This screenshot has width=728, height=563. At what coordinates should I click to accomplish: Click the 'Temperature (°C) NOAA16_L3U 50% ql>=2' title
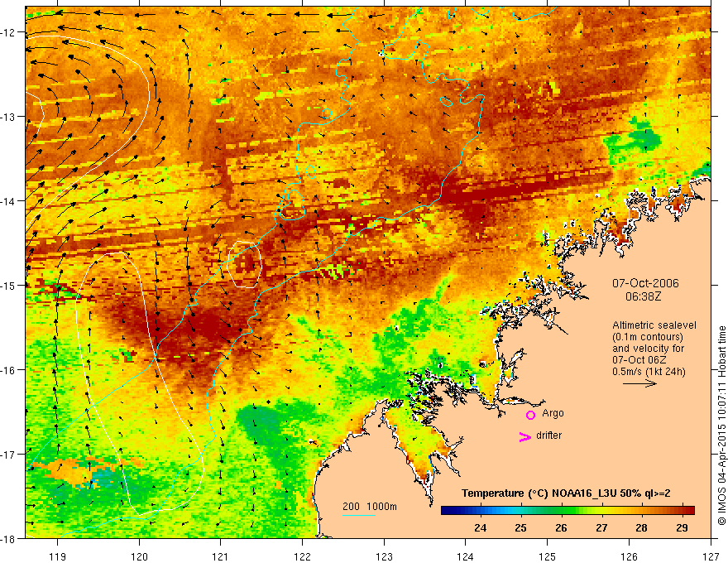pos(566,493)
